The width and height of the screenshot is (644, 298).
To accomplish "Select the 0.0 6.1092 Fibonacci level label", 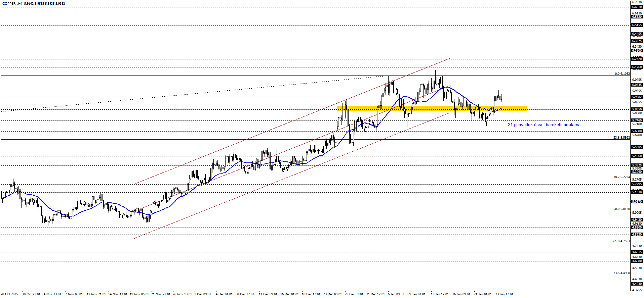I will (x=622, y=74).
